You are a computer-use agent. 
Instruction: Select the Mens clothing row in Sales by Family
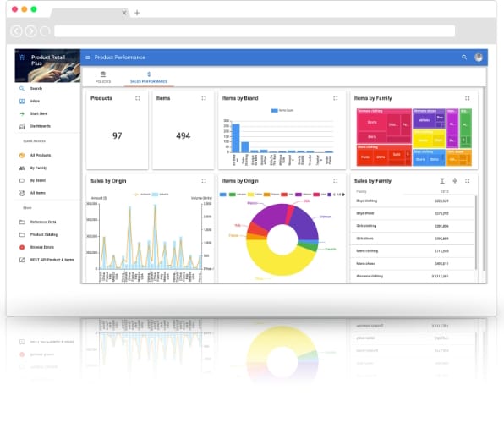click(x=413, y=251)
